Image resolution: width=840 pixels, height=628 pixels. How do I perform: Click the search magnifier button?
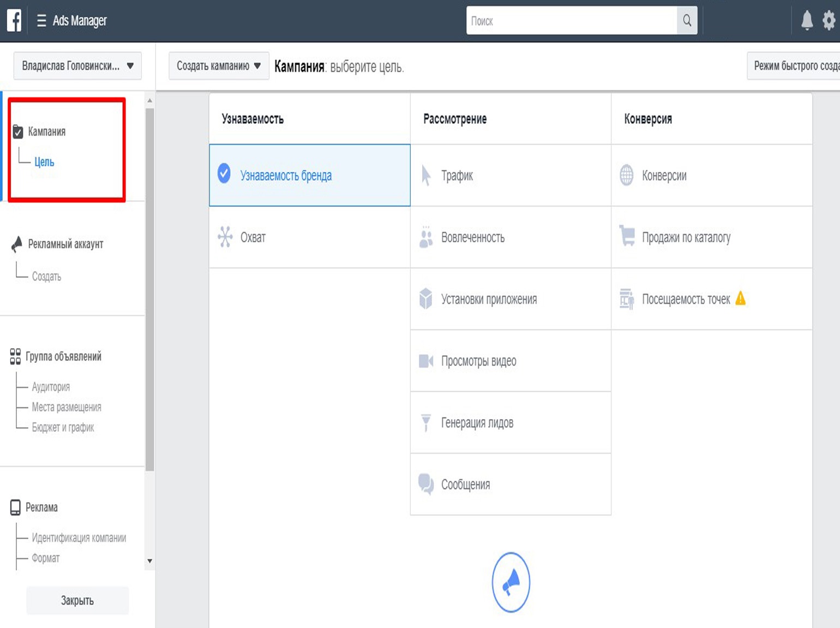(687, 21)
